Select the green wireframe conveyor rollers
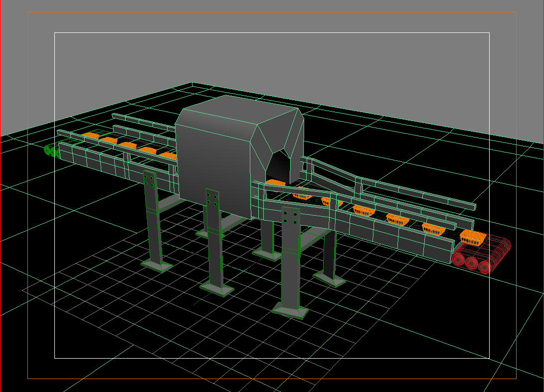The image size is (544, 392). tap(53, 151)
